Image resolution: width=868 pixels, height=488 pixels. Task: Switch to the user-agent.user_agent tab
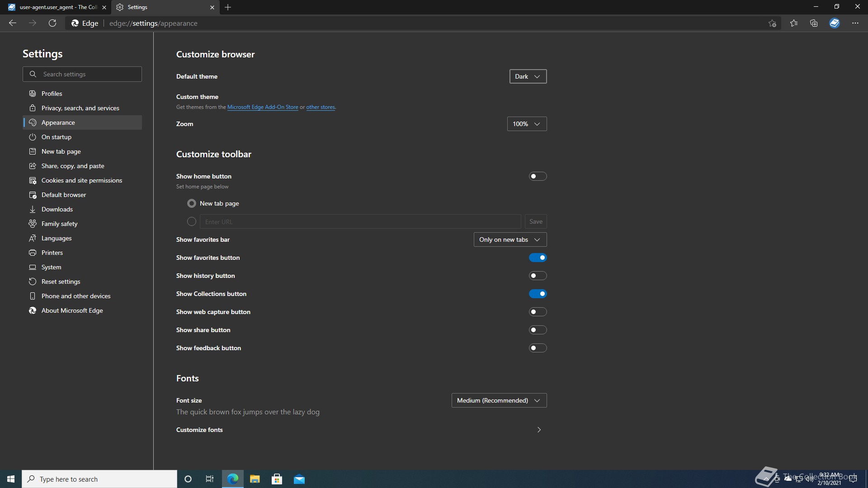coord(54,7)
